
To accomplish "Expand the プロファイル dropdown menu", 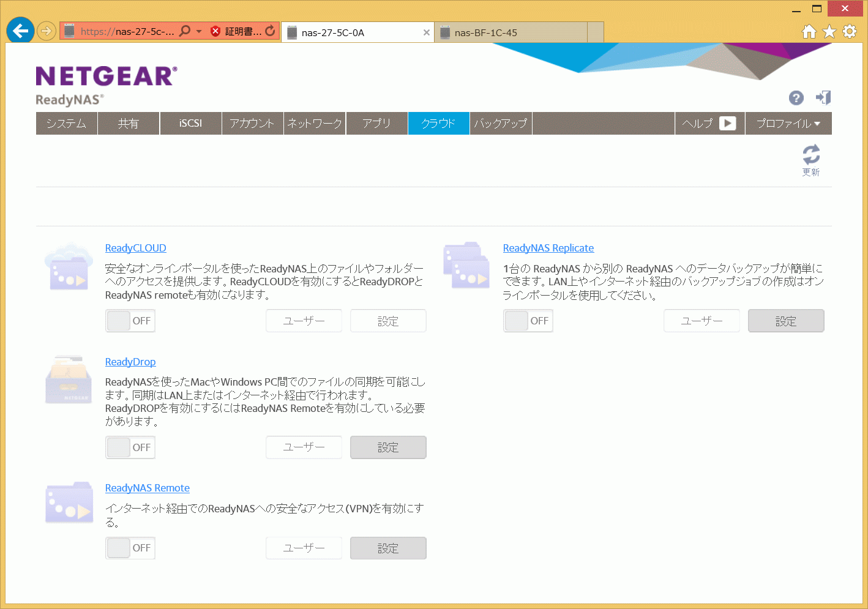I will click(x=788, y=123).
